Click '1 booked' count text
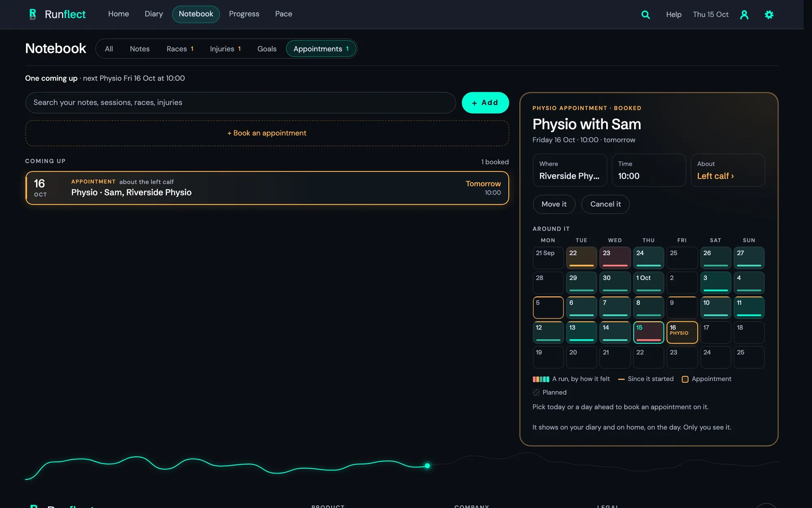812x508 pixels. pos(495,162)
